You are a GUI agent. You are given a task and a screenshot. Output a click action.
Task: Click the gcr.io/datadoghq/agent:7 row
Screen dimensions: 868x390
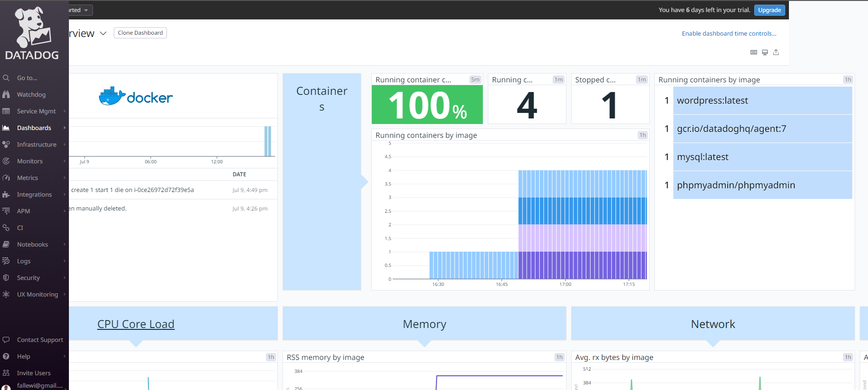(x=763, y=129)
